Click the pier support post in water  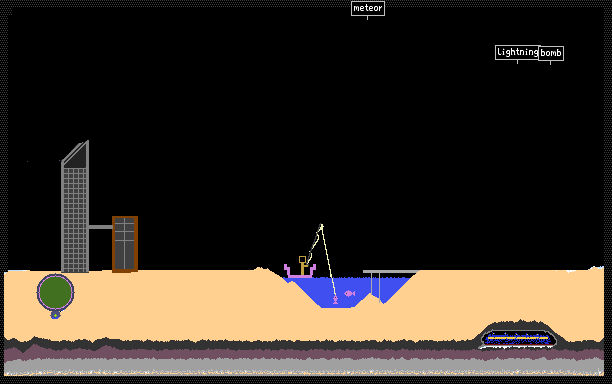pos(379,287)
